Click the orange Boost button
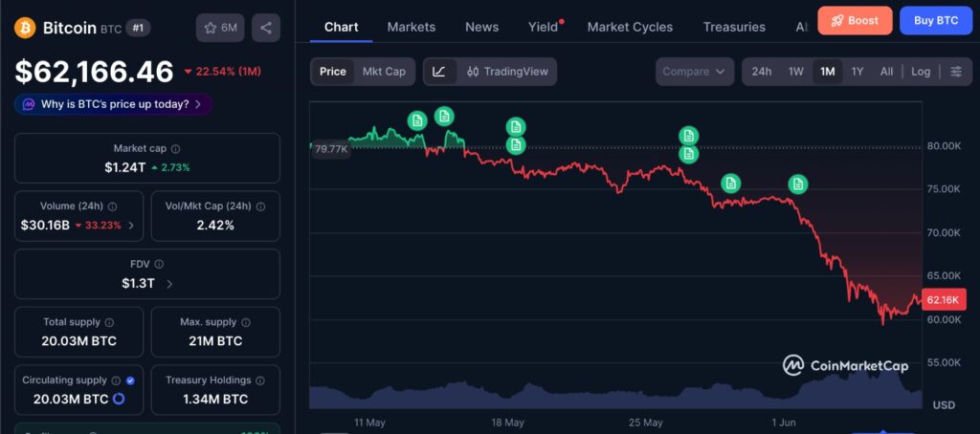 point(855,20)
